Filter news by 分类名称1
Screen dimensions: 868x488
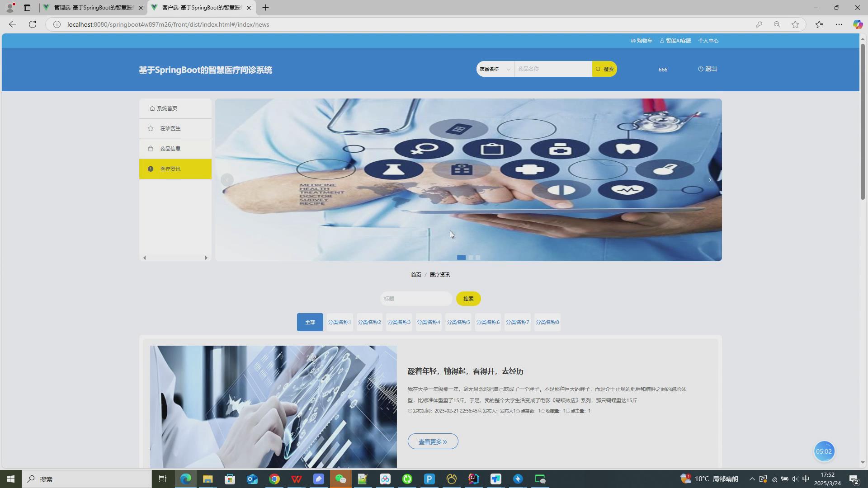click(340, 322)
